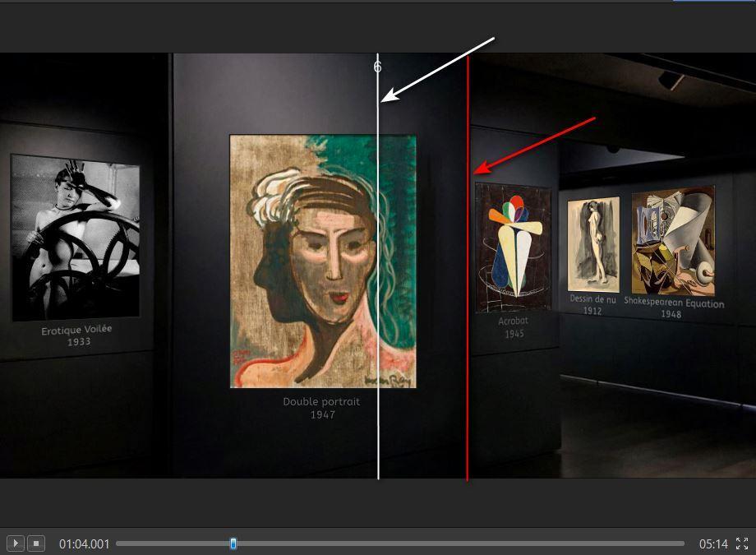756x555 pixels.
Task: Click the caption text "Acrobat"
Action: coord(513,321)
